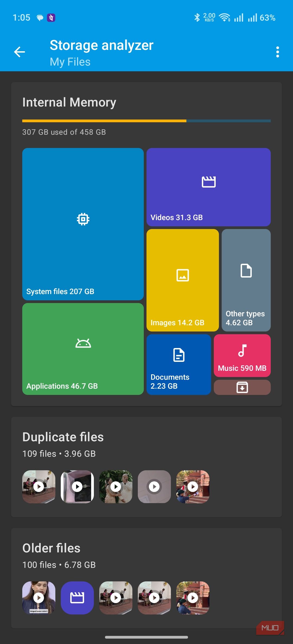The image size is (293, 644).
Task: Tap the bottom navigation gesture handle
Action: [146, 637]
